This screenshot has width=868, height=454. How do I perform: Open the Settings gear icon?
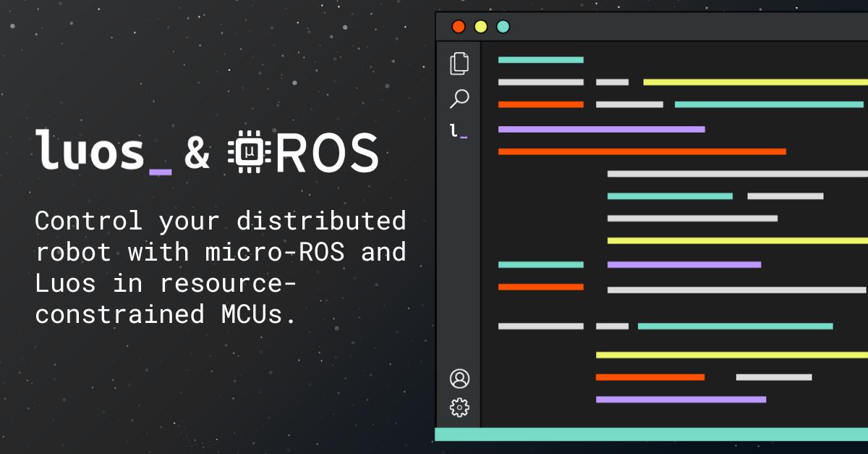pyautogui.click(x=459, y=408)
